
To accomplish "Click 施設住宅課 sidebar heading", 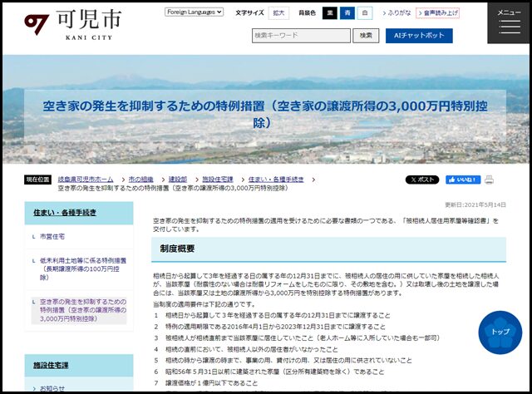I will [51, 366].
